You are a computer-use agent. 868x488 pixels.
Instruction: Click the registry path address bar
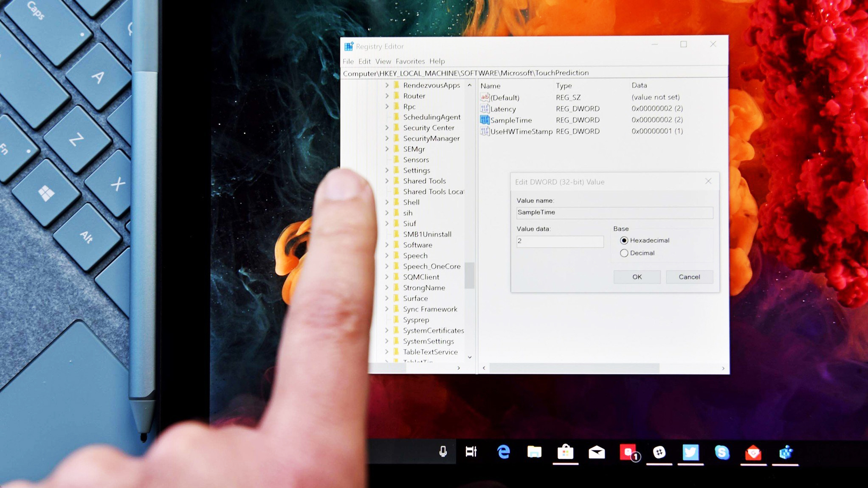point(535,73)
